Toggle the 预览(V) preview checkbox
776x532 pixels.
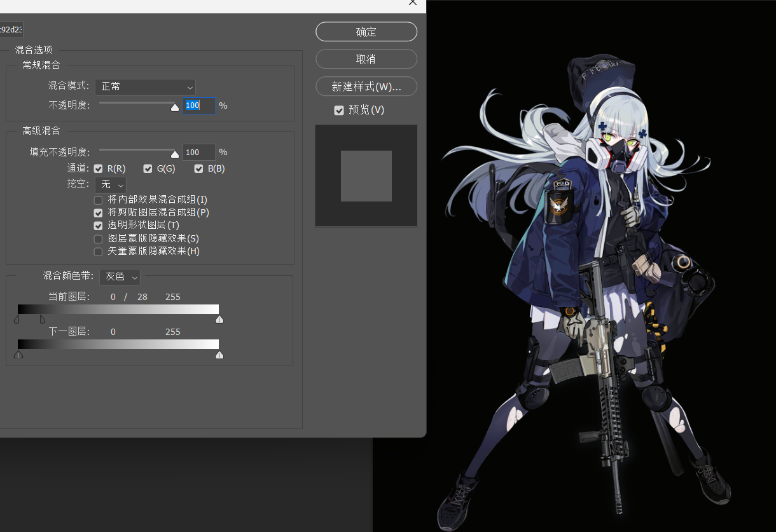[339, 111]
